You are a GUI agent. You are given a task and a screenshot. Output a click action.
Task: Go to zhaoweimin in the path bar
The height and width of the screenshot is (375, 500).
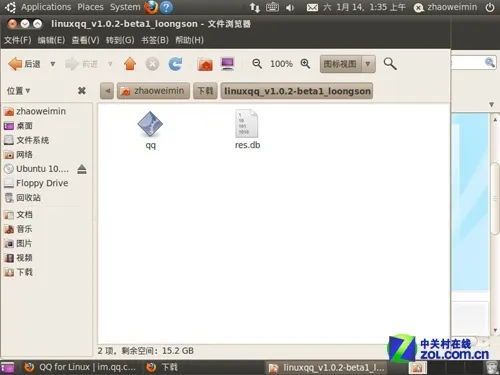pyautogui.click(x=153, y=91)
